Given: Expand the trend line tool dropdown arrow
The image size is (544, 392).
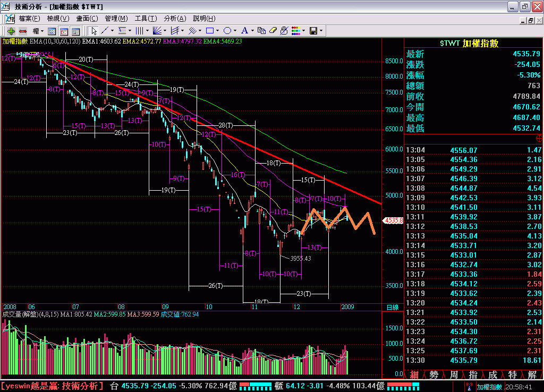Looking at the screenshot, I should (x=113, y=31).
